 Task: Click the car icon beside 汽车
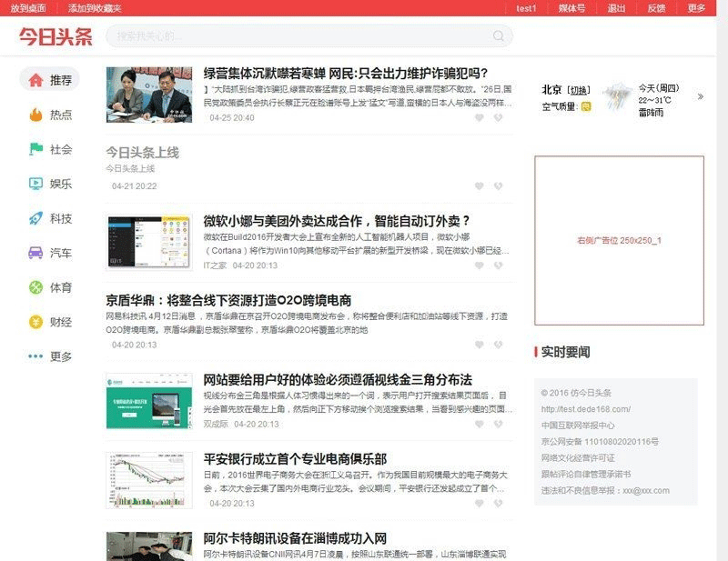coord(35,253)
